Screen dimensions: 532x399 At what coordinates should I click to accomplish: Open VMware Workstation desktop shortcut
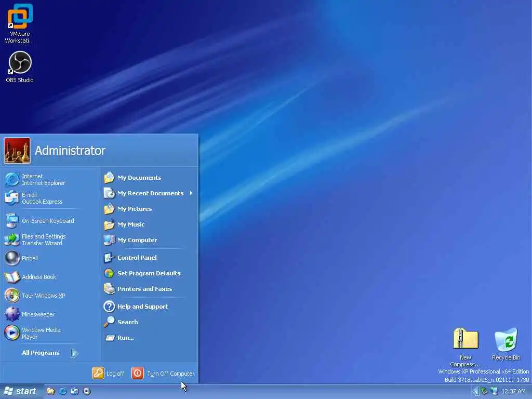(20, 23)
